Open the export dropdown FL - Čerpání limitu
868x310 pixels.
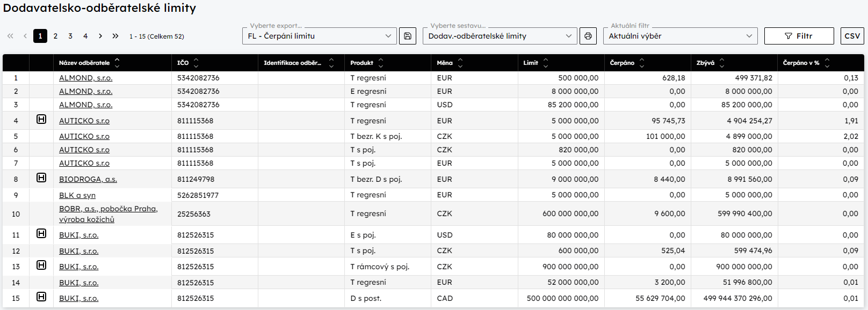[x=320, y=36]
